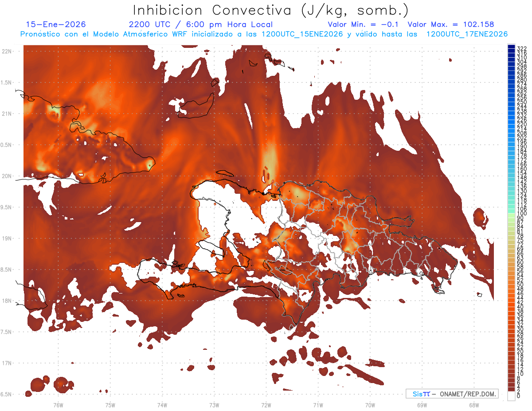
Task: Click the valid-until time '1200UTC_17ENE2026'
Action: pyautogui.click(x=467, y=34)
